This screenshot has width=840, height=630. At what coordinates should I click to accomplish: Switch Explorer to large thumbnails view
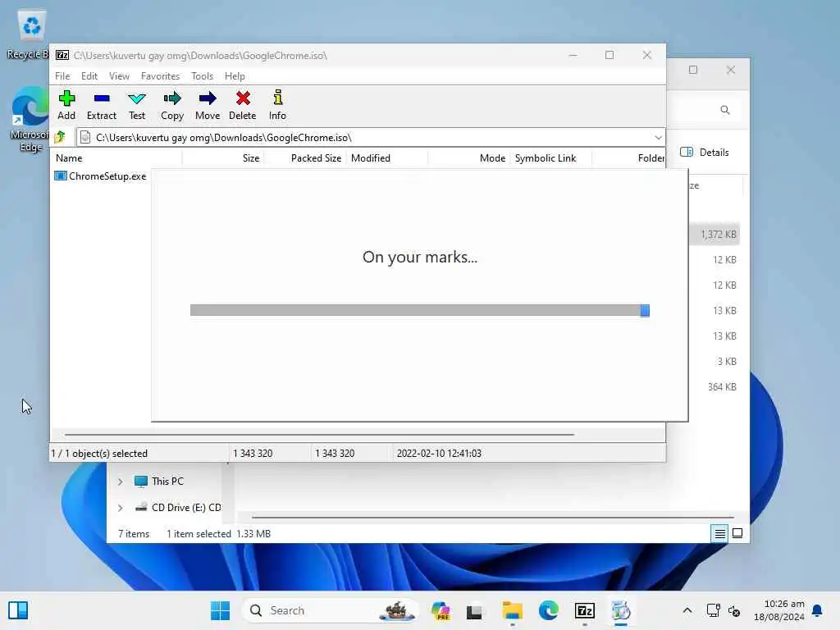click(x=737, y=533)
